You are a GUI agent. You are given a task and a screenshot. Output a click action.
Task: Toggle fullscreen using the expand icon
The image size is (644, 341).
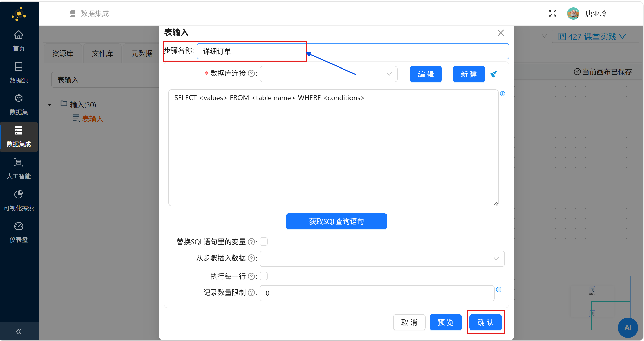[553, 13]
